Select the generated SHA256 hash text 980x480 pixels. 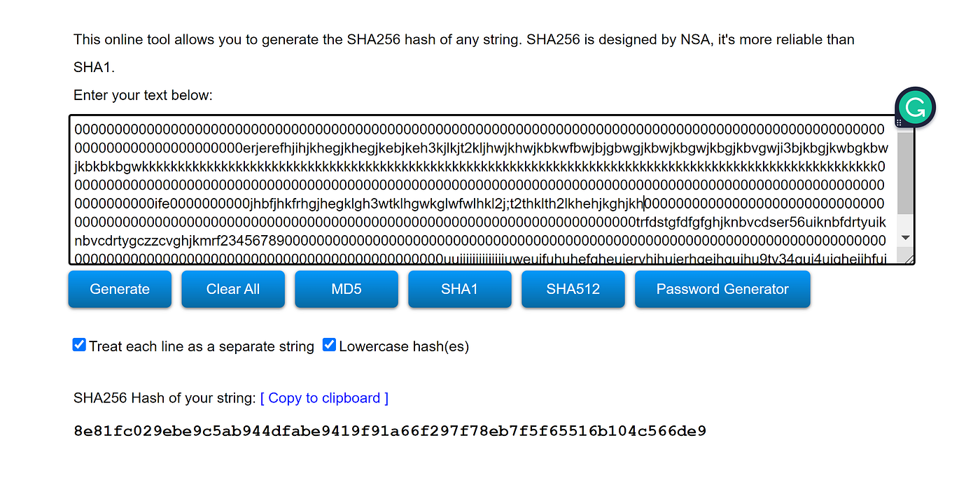pyautogui.click(x=389, y=431)
